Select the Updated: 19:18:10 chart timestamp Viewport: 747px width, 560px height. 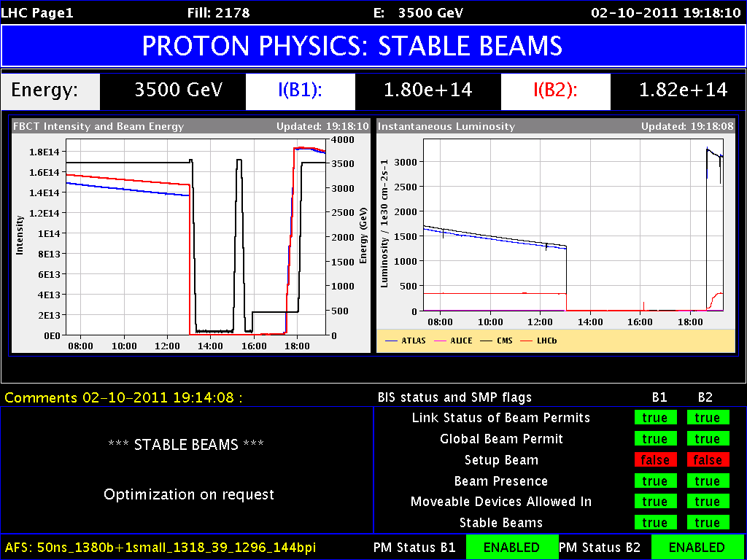tap(322, 127)
